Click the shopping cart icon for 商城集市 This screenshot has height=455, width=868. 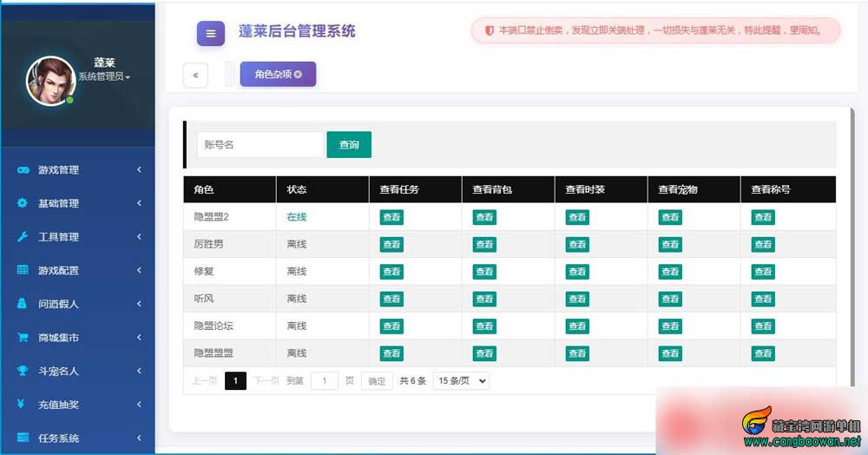tap(23, 337)
